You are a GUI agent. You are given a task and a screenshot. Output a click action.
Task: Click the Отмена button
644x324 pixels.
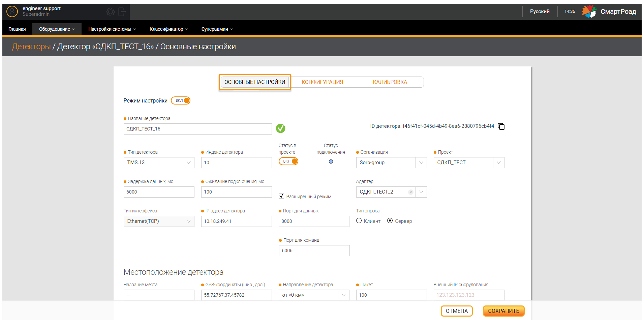coord(457,311)
